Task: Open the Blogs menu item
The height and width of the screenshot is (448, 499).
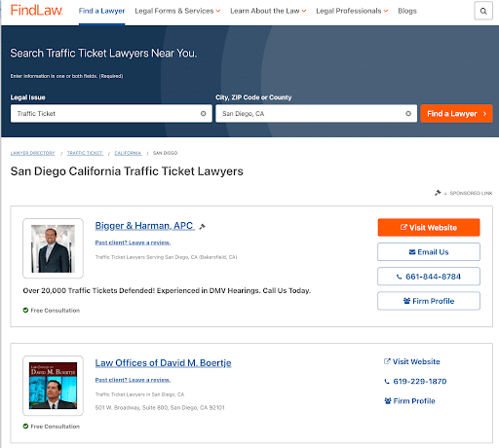Action: point(407,11)
